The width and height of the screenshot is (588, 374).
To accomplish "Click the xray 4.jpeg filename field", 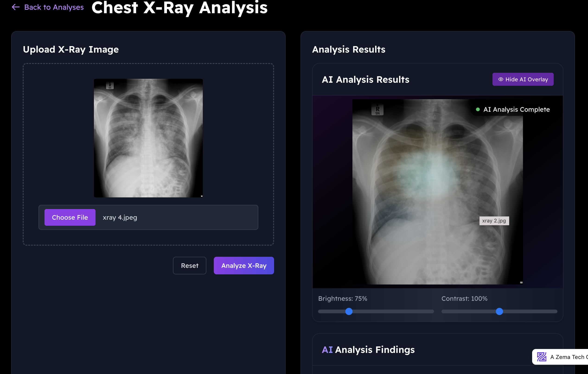I will 120,217.
